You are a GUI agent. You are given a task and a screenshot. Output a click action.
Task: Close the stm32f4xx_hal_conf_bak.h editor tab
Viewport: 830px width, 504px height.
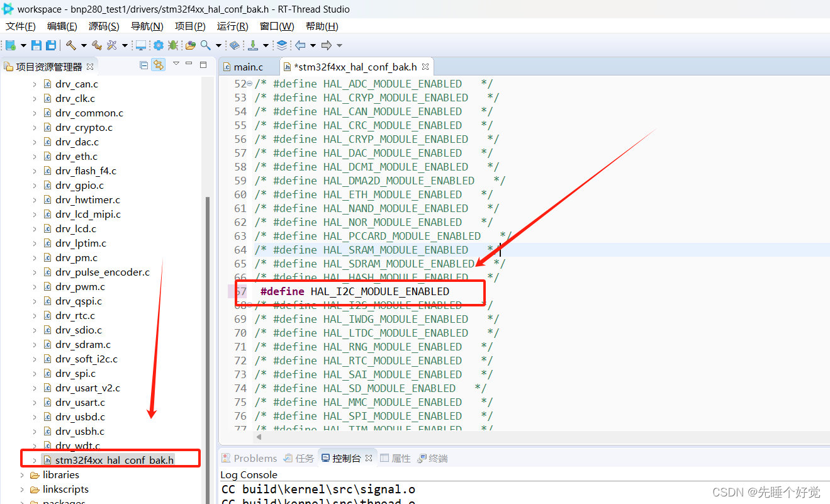point(425,66)
